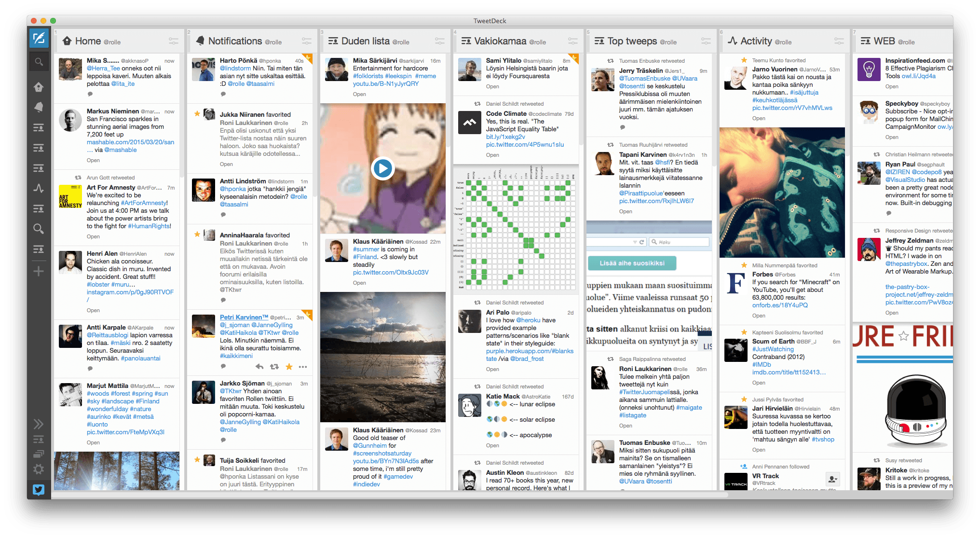Select the Home column title
The image size is (980, 538).
pyautogui.click(x=88, y=41)
